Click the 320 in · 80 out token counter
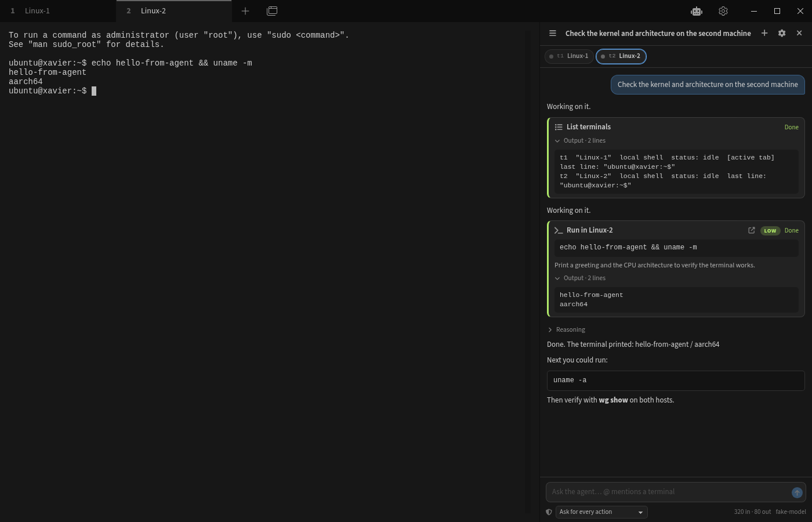 [x=752, y=512]
